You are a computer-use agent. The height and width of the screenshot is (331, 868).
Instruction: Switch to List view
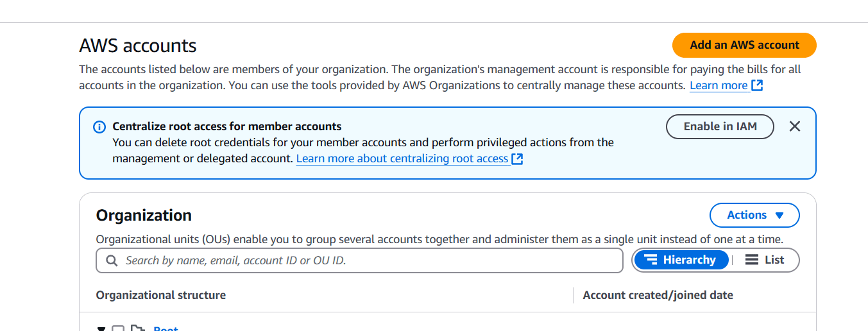click(x=765, y=260)
